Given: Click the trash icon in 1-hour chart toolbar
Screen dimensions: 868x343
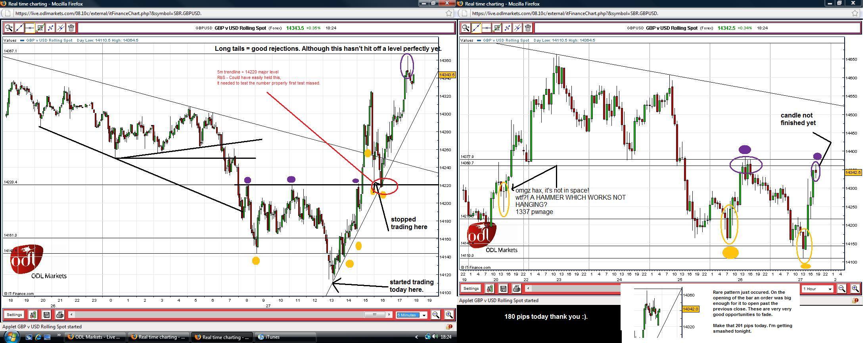Looking at the screenshot, I should pyautogui.click(x=528, y=28).
